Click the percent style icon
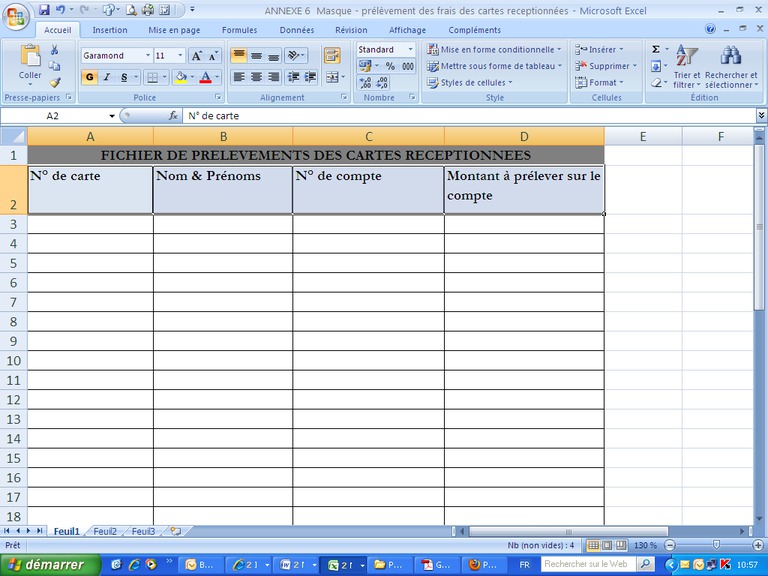Screen dimensions: 768x576 390,66
